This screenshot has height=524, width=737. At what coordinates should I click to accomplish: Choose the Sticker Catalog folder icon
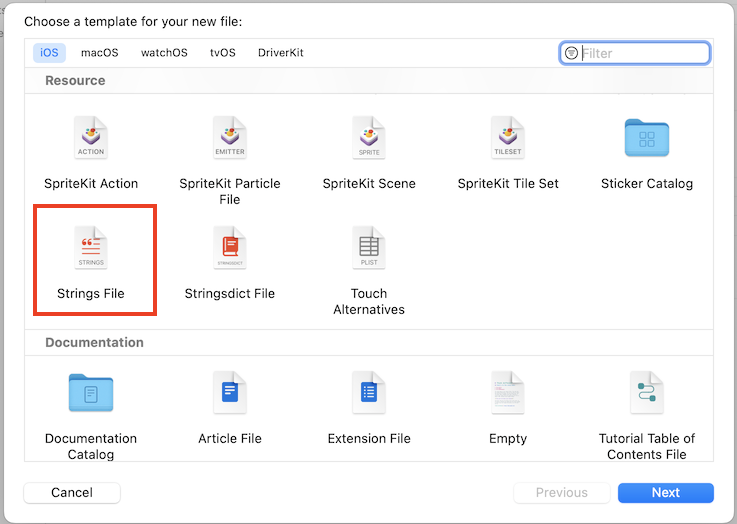click(647, 138)
